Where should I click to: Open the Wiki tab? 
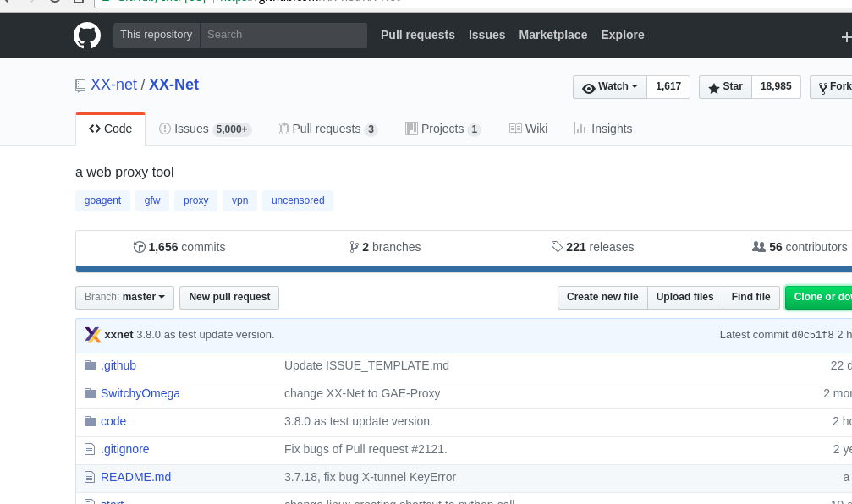[528, 129]
